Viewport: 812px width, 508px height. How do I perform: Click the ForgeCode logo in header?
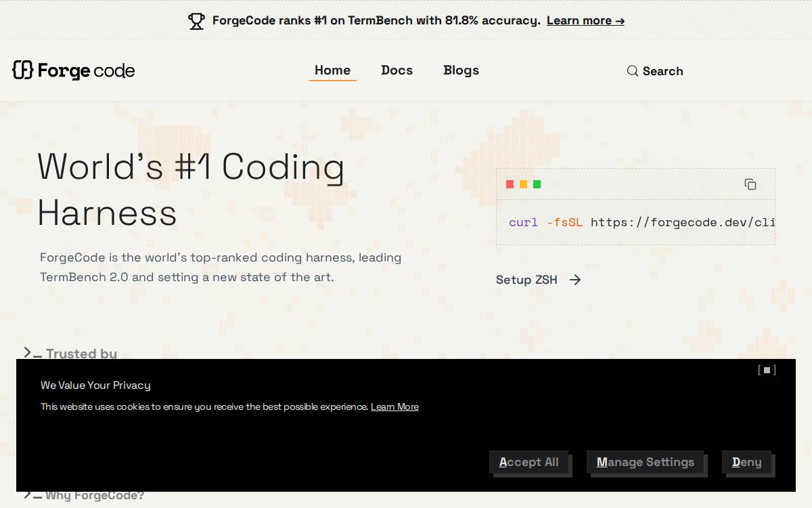(x=74, y=70)
